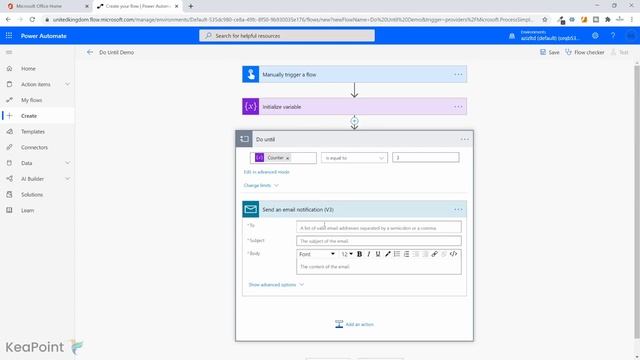Expand Show advanced options
Screen dimensions: 640x360
[276, 284]
